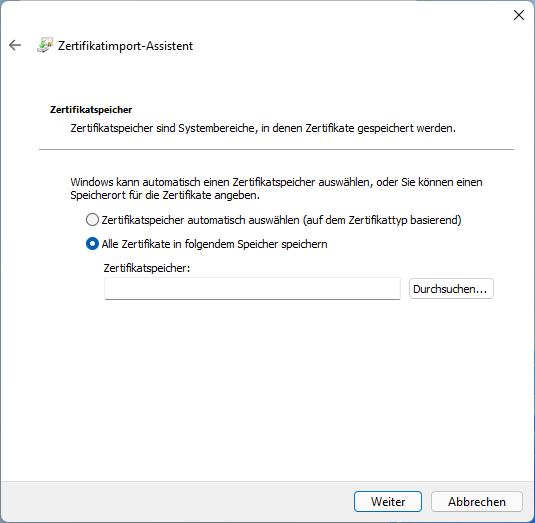Cancel the wizard with Abbrechen

point(477,502)
